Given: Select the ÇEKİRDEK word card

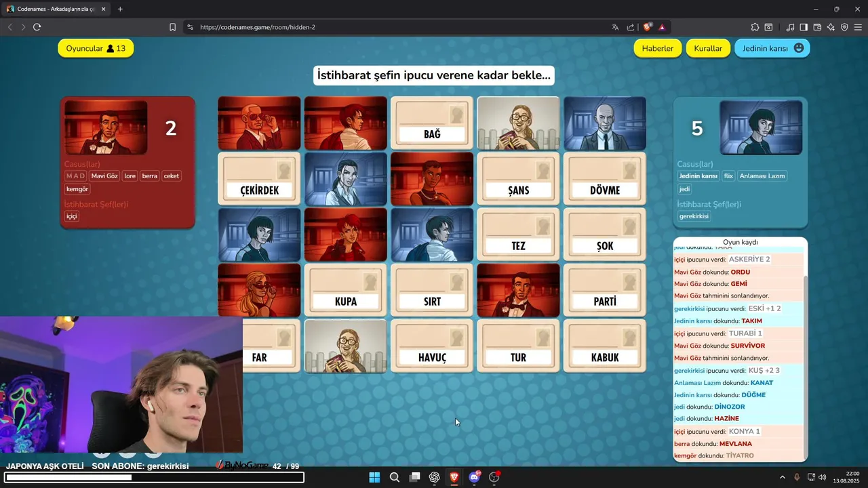Looking at the screenshot, I should point(259,178).
